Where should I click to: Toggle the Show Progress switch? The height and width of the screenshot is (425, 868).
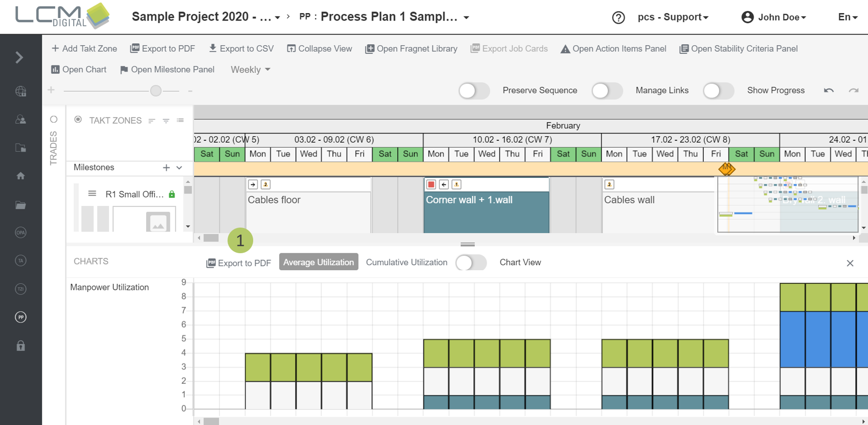(718, 91)
